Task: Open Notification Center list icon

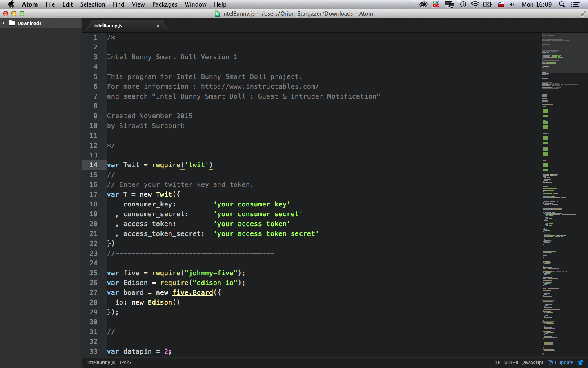Action: 575,4
